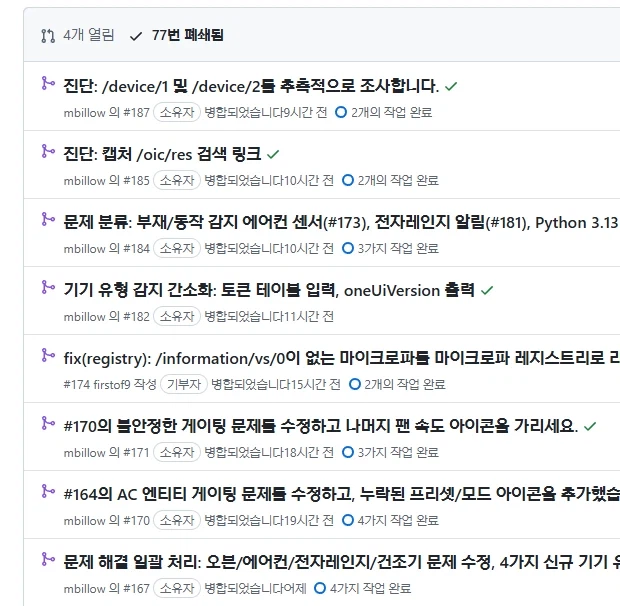Image resolution: width=620 pixels, height=606 pixels.
Task: Click 소유자 badge on #185 row
Action: 177,180
